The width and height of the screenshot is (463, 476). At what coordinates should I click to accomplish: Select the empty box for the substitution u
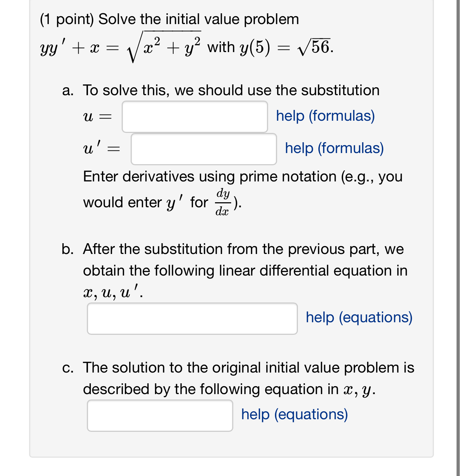click(195, 116)
